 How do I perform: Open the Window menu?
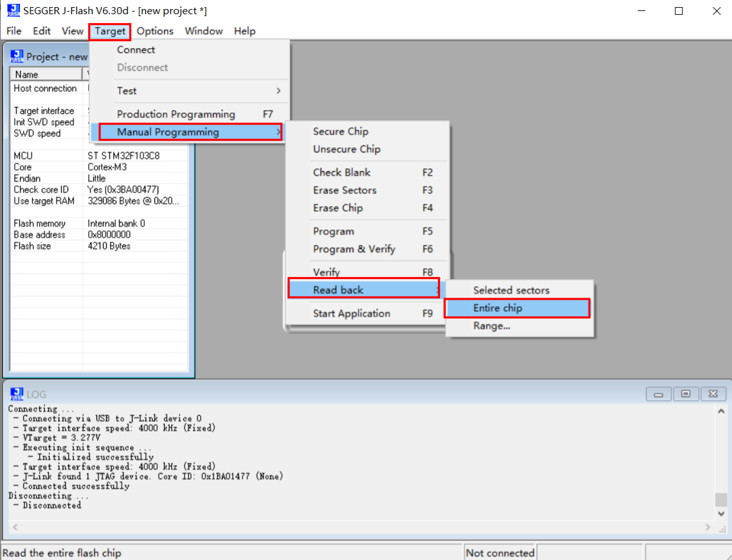[x=203, y=32]
